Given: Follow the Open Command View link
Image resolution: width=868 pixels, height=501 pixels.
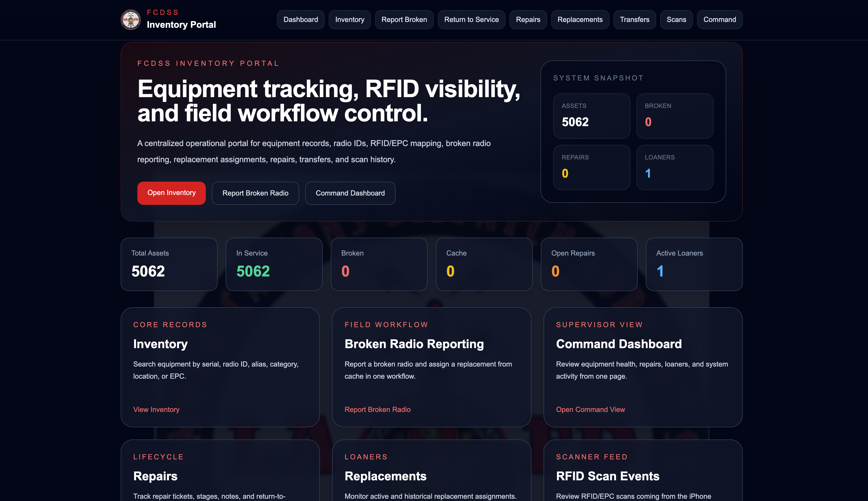Looking at the screenshot, I should pyautogui.click(x=590, y=409).
